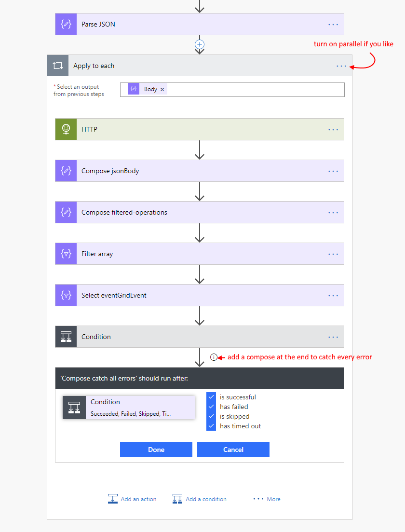The image size is (405, 532).
Task: Toggle the 'has failed' checkbox
Action: click(211, 407)
